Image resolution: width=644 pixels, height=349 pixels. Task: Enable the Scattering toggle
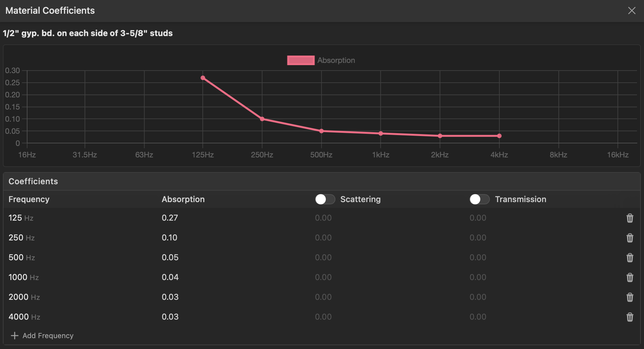(325, 199)
